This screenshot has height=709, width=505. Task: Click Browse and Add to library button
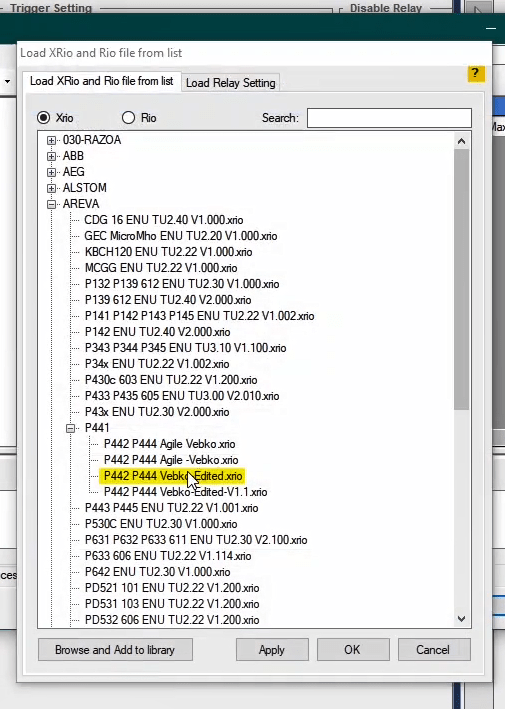pos(115,650)
